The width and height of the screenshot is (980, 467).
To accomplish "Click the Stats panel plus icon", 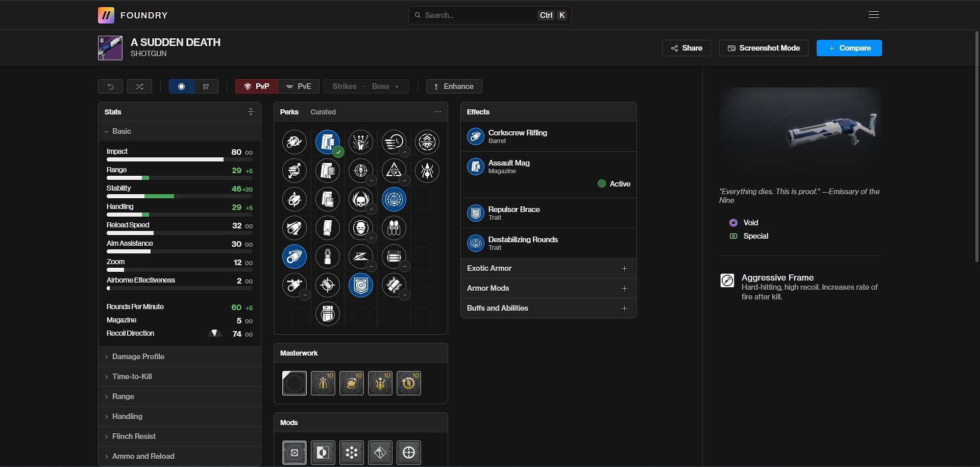I will tap(251, 112).
